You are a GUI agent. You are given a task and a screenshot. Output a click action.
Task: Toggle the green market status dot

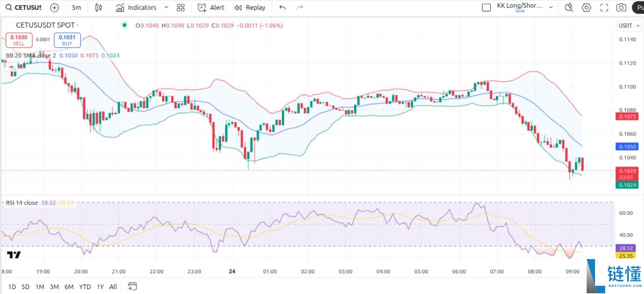tap(124, 25)
